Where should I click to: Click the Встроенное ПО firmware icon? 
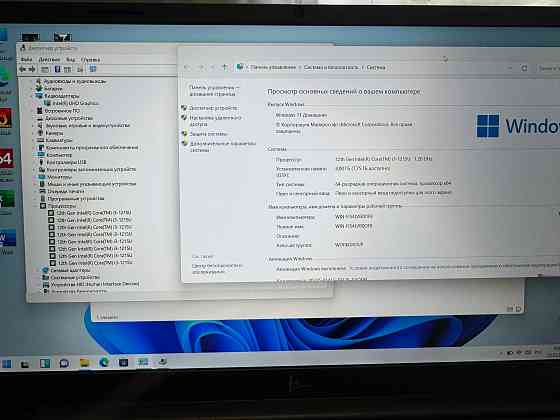pos(40,111)
